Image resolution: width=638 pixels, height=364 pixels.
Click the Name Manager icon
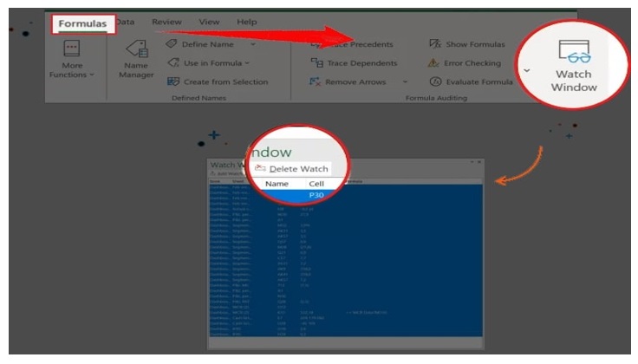pyautogui.click(x=135, y=59)
